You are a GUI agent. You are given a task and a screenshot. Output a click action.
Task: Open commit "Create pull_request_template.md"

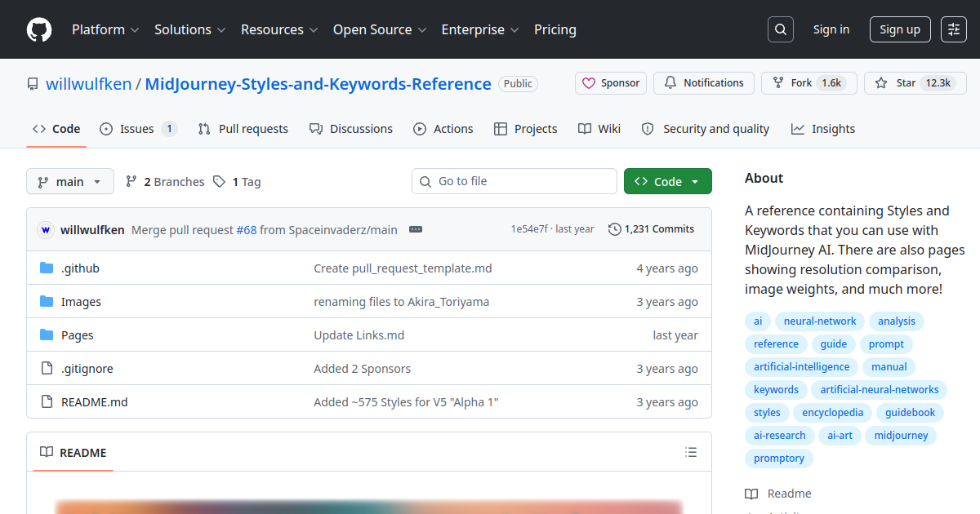click(403, 268)
